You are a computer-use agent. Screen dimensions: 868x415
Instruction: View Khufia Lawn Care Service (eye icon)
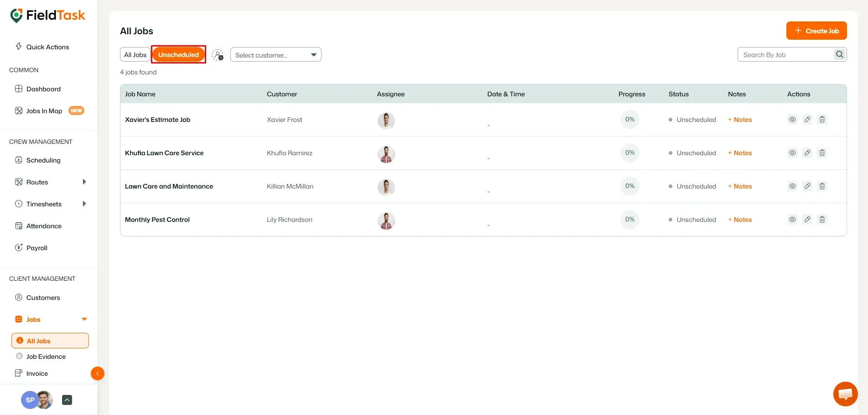pos(793,153)
